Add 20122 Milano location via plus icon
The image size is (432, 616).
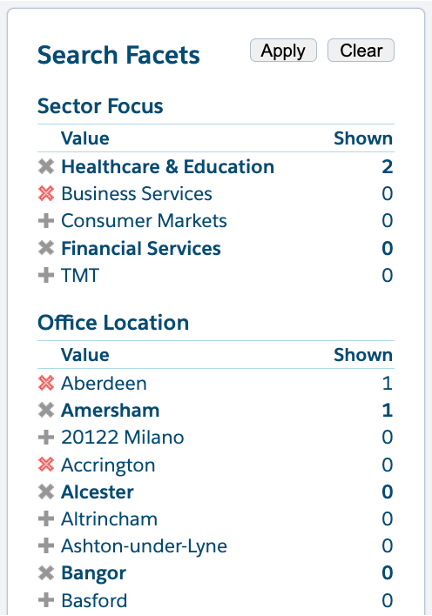click(x=46, y=438)
